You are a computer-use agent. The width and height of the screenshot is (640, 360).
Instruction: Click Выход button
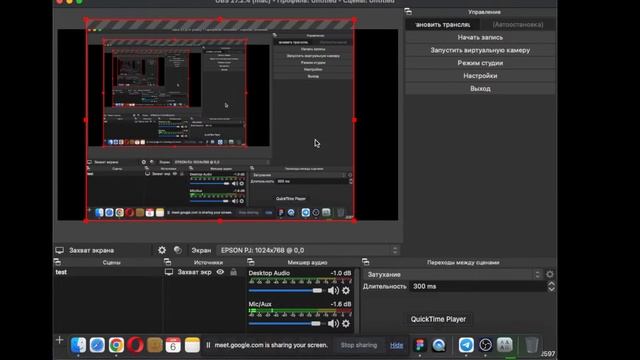click(480, 89)
